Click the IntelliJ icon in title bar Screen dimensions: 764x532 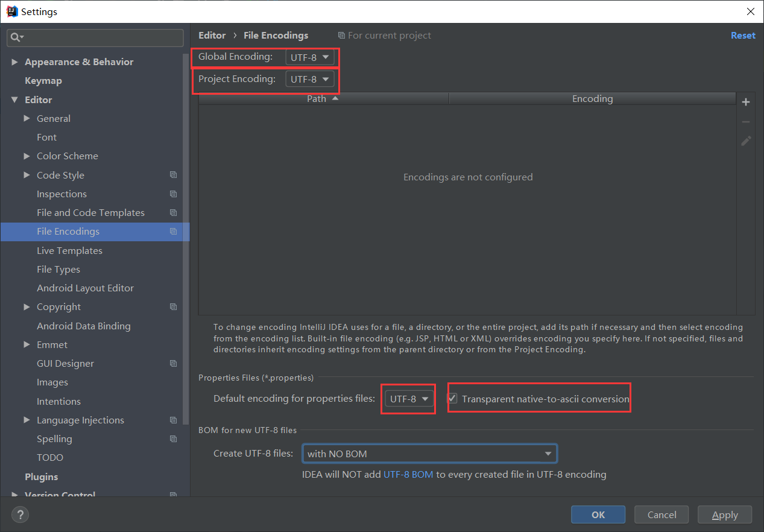11,11
